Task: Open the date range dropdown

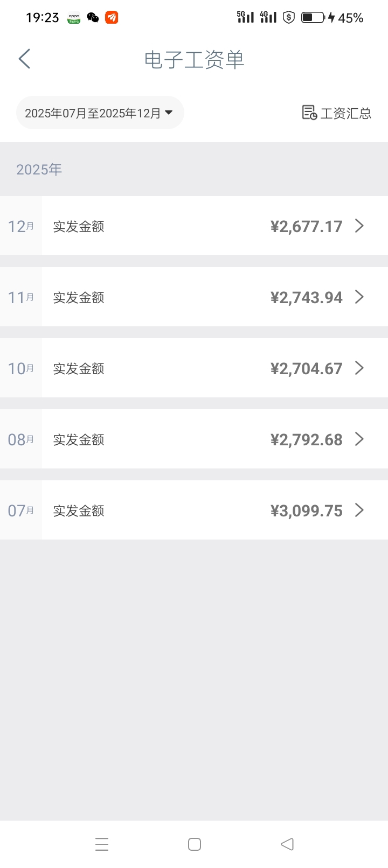Action: [100, 113]
